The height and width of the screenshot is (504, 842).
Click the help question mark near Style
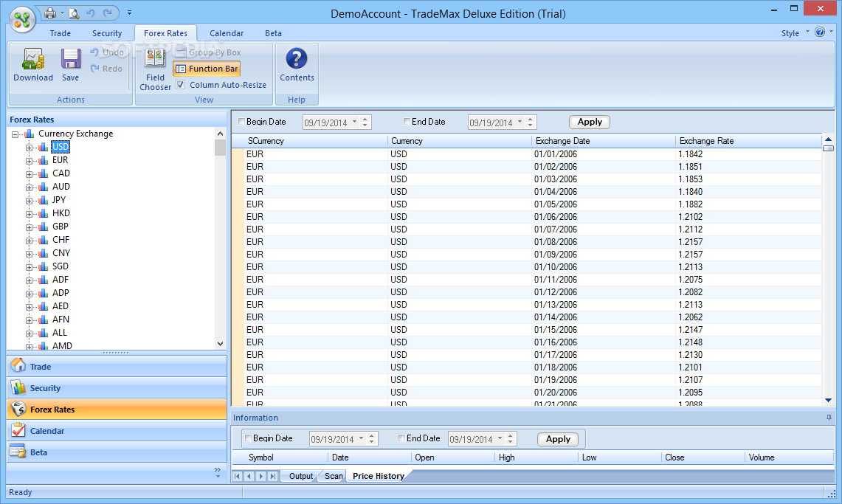pos(819,32)
